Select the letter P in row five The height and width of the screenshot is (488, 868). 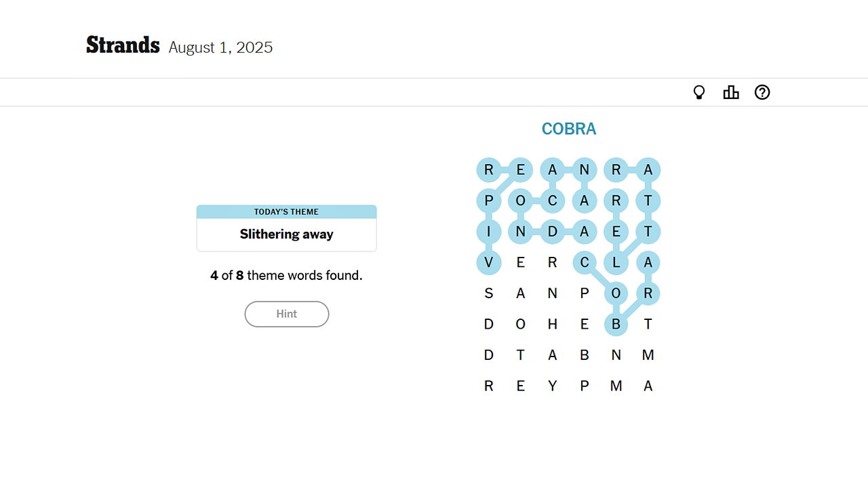(x=585, y=293)
